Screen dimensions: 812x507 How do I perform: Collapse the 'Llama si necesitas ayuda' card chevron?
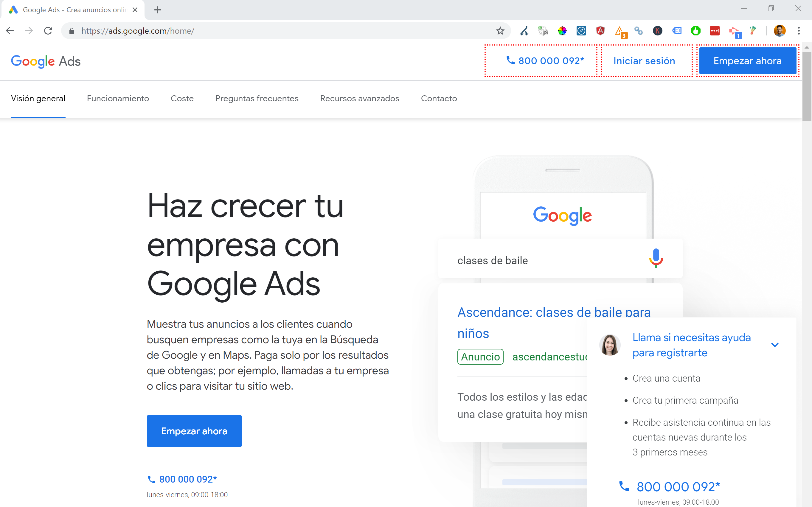(775, 345)
